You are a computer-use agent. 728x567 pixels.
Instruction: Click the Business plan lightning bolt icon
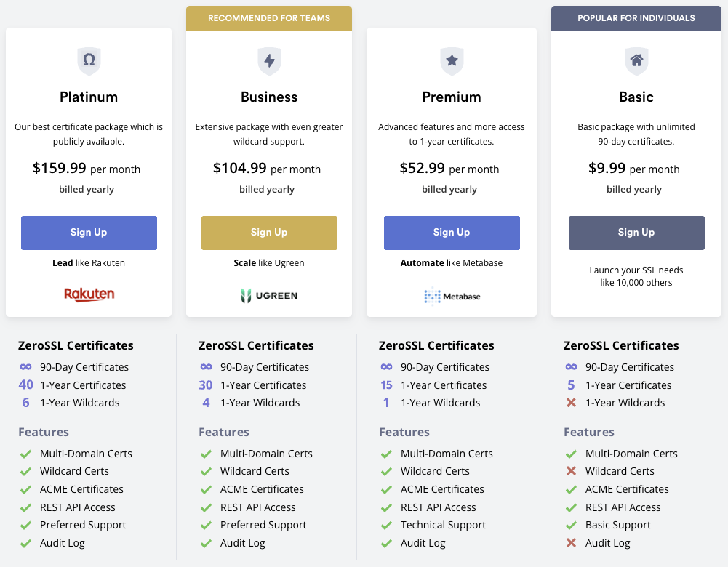[269, 61]
